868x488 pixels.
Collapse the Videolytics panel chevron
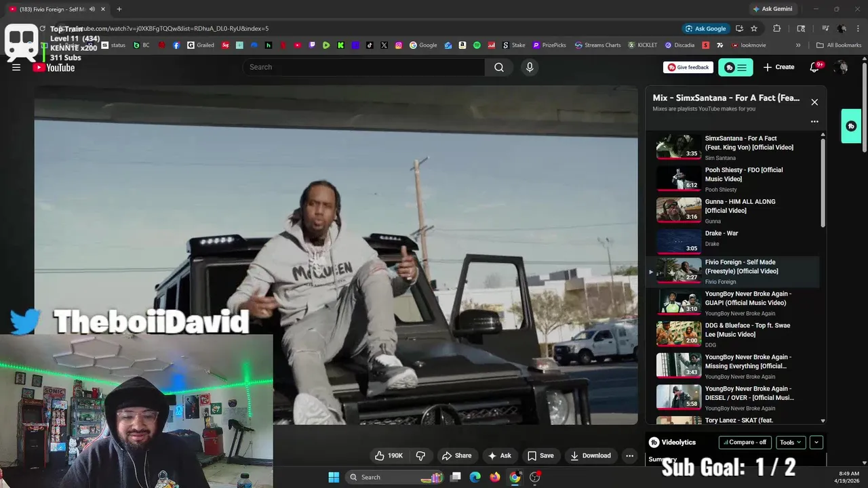coord(816,442)
